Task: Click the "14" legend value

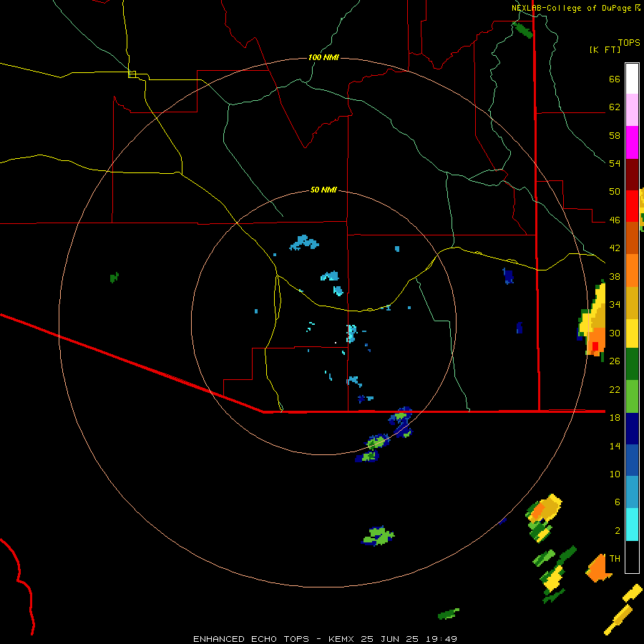Action: click(x=615, y=446)
